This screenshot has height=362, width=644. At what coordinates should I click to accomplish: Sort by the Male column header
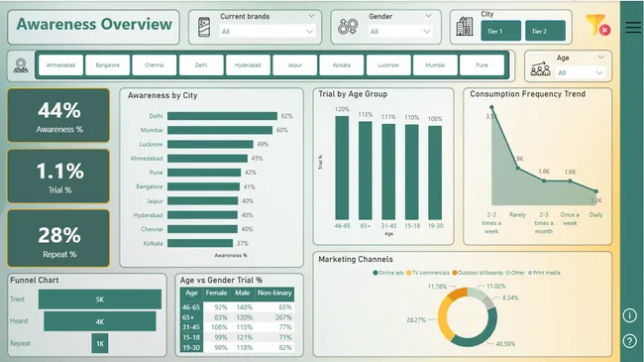click(243, 293)
